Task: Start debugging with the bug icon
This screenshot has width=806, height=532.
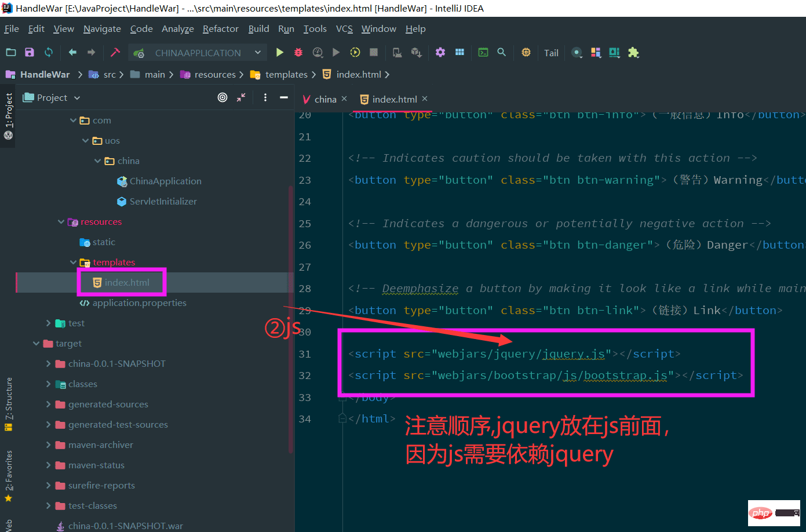Action: coord(298,52)
